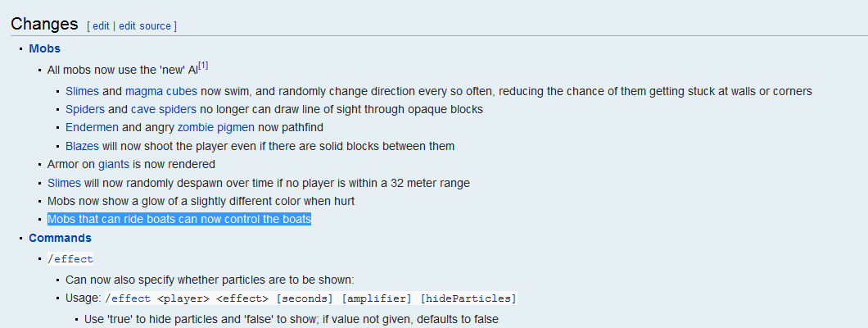This screenshot has height=328, width=868.
Task: Open 'edit source' for the Changes section
Action: tap(145, 25)
